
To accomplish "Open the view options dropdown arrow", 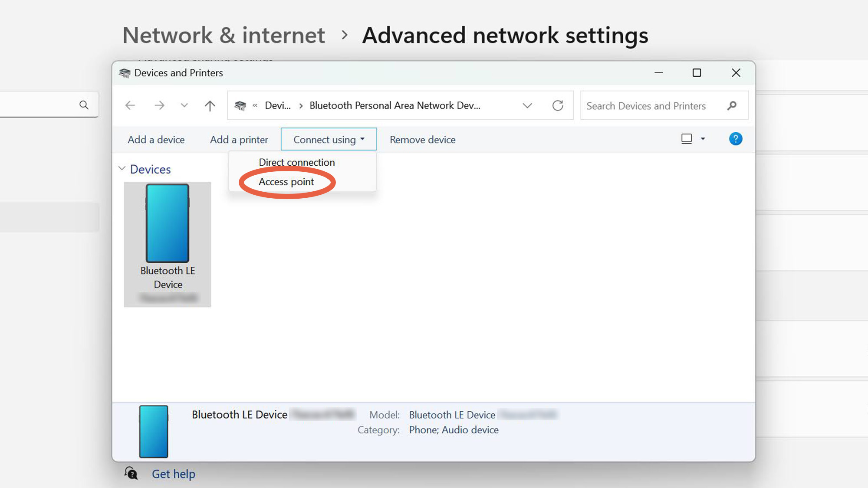I will pyautogui.click(x=703, y=139).
